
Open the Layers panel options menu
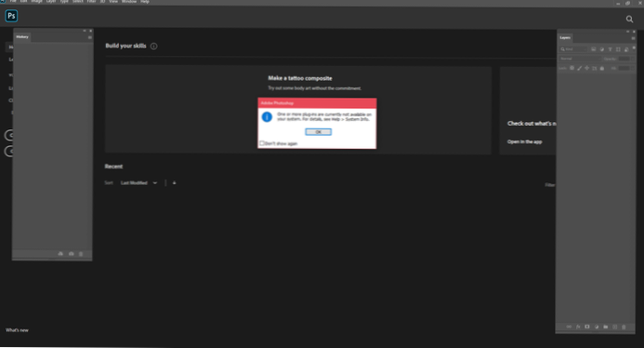click(633, 38)
